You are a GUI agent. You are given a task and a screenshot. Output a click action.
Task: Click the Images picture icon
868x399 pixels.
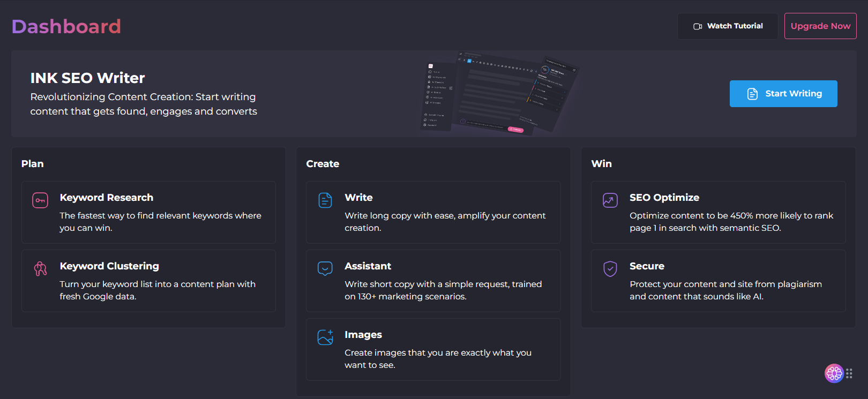[325, 337]
